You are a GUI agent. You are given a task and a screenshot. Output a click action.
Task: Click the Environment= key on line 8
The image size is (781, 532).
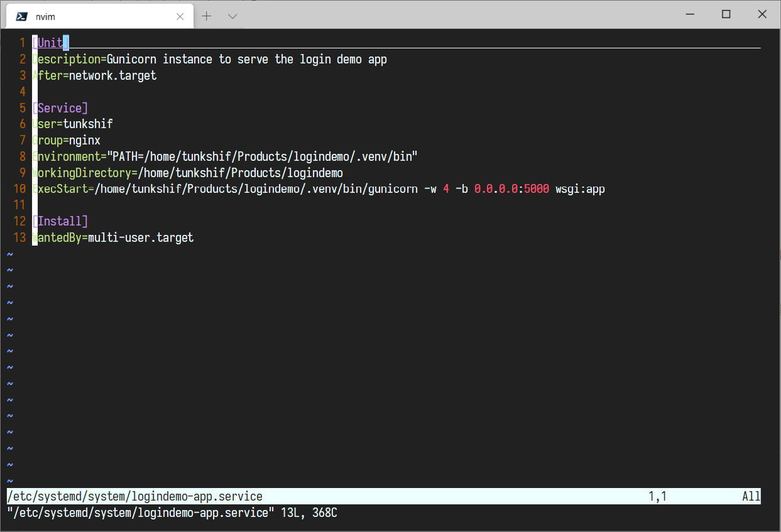coord(69,156)
